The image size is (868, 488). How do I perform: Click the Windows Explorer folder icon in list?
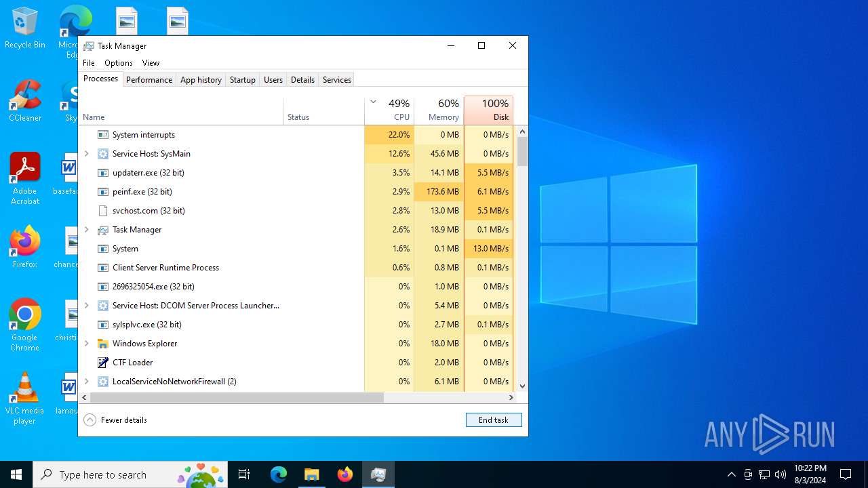(x=103, y=344)
